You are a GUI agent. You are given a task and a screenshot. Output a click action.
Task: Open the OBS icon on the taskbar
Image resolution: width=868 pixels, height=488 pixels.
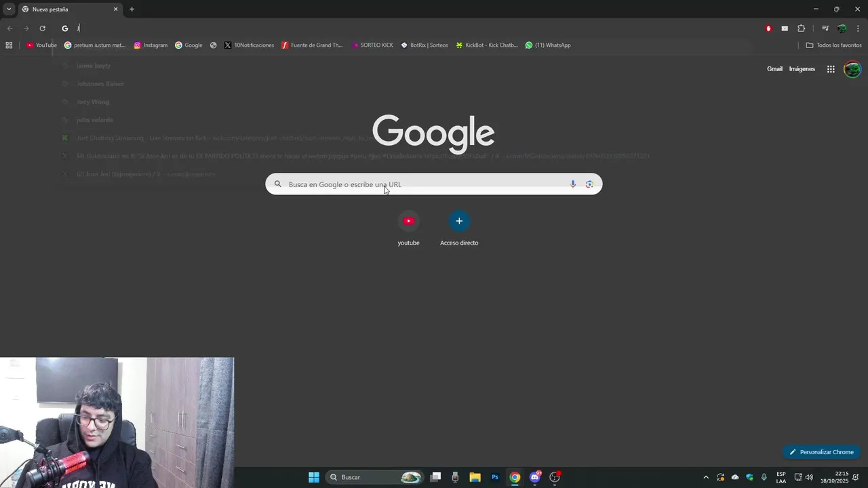tap(555, 477)
